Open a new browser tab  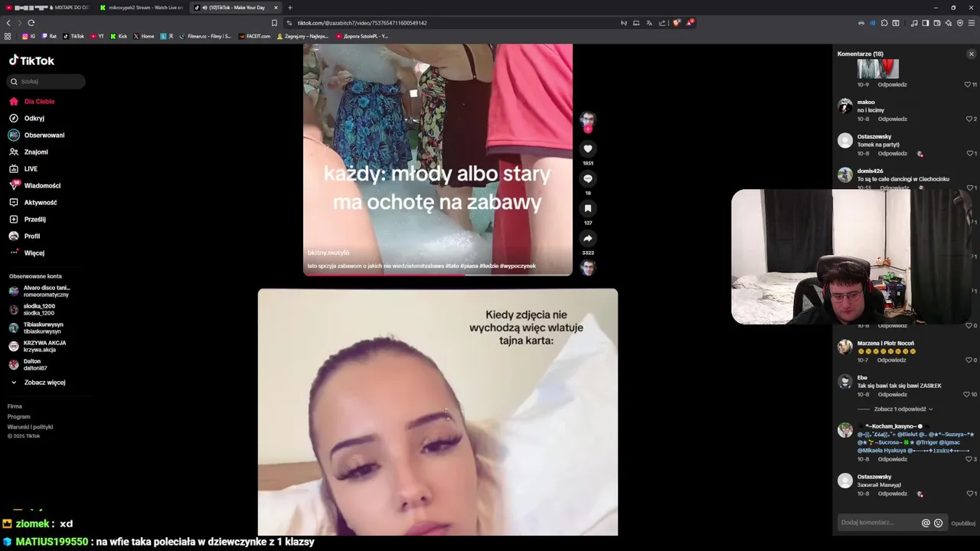pos(289,8)
